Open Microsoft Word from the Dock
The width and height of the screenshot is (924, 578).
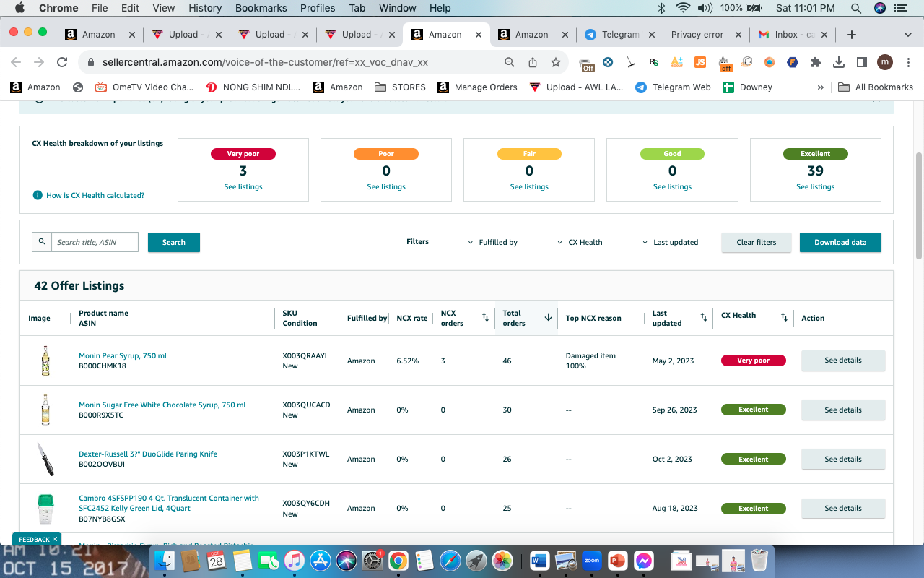pyautogui.click(x=540, y=560)
